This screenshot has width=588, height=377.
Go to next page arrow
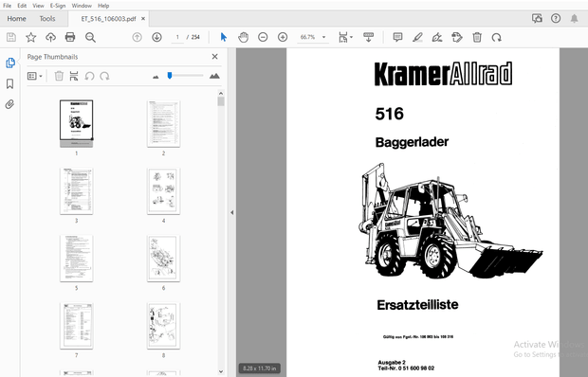pyautogui.click(x=156, y=37)
